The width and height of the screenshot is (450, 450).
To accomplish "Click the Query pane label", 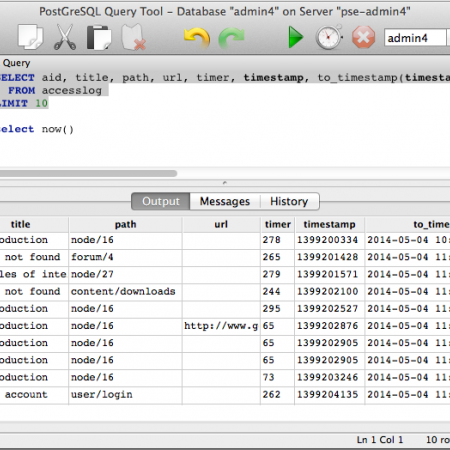I will [16, 63].
